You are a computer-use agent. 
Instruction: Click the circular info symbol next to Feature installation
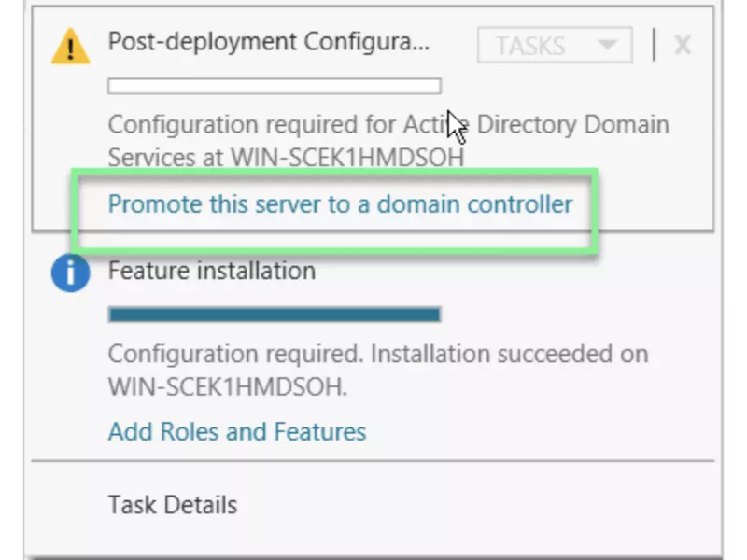click(71, 274)
